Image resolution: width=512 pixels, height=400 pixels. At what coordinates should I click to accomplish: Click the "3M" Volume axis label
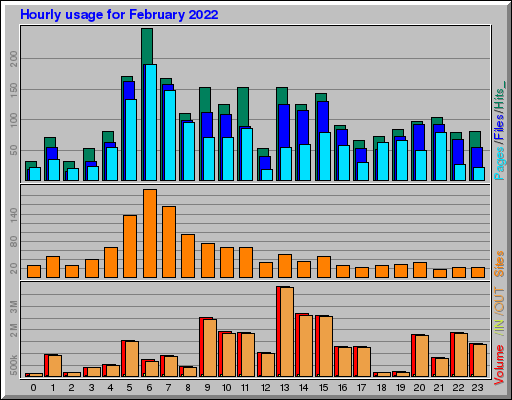point(14,307)
